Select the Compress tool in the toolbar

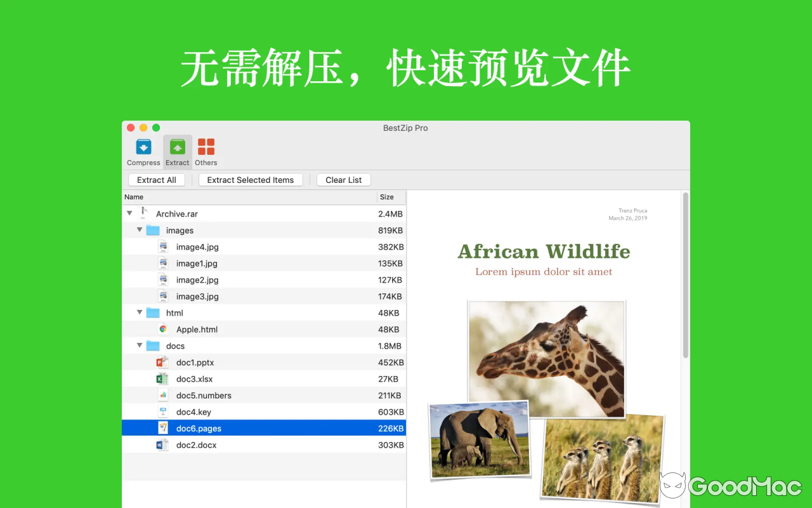pos(143,150)
